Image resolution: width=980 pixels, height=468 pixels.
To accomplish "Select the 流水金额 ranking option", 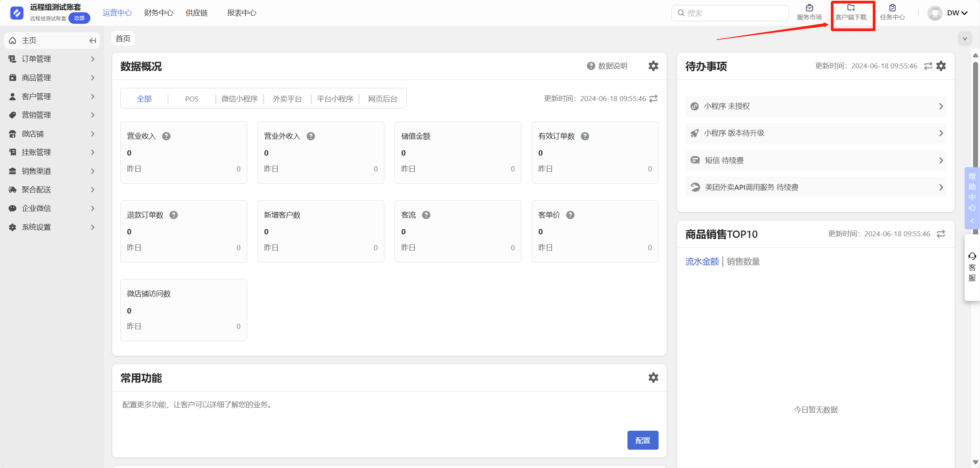I will tap(702, 262).
